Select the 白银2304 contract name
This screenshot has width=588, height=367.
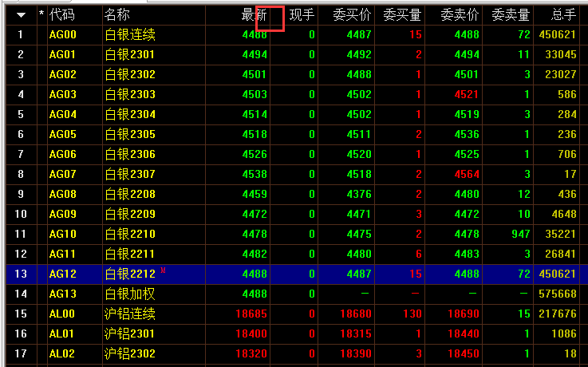coord(130,114)
